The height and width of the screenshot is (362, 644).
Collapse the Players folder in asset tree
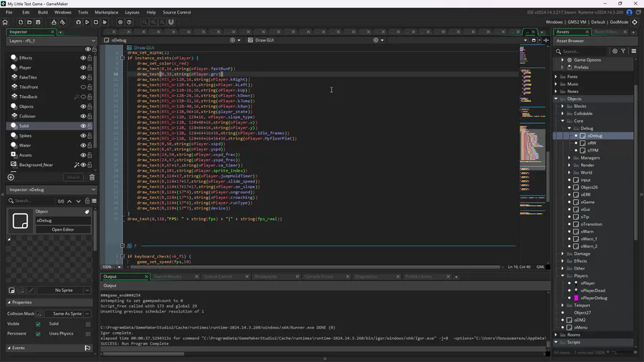(x=563, y=275)
